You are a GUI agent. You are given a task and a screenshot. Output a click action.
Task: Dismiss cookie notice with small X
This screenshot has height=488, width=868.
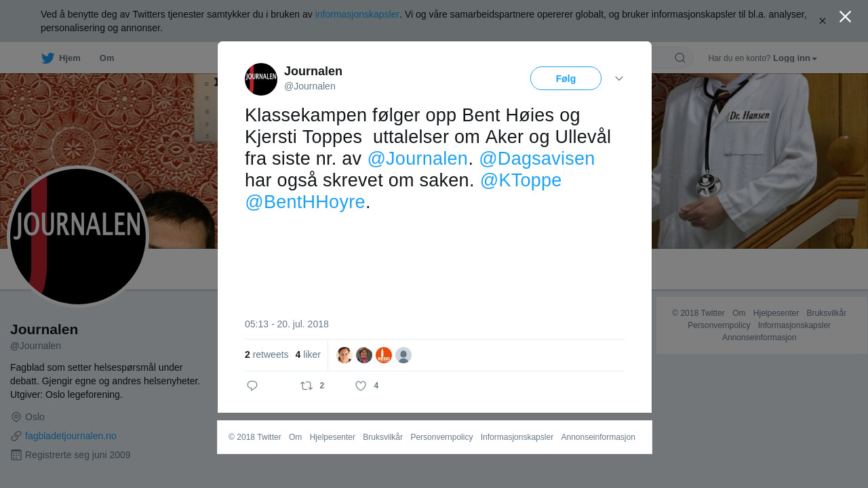coord(823,21)
